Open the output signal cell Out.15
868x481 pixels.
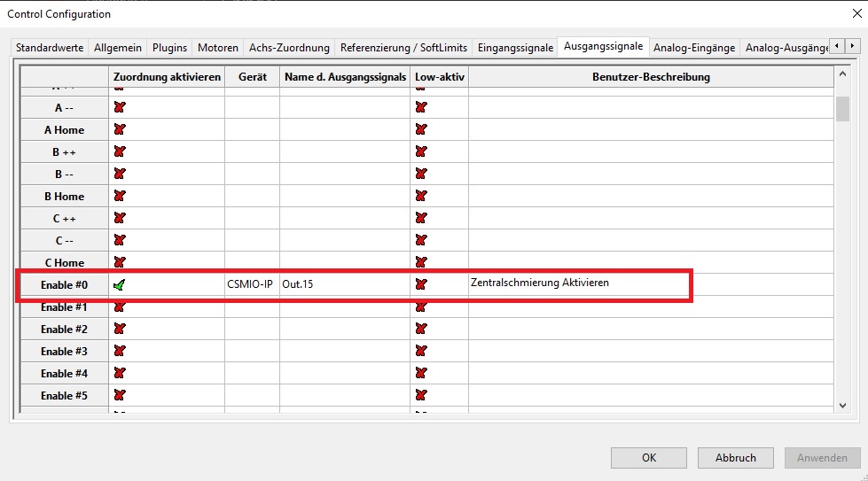tap(344, 284)
